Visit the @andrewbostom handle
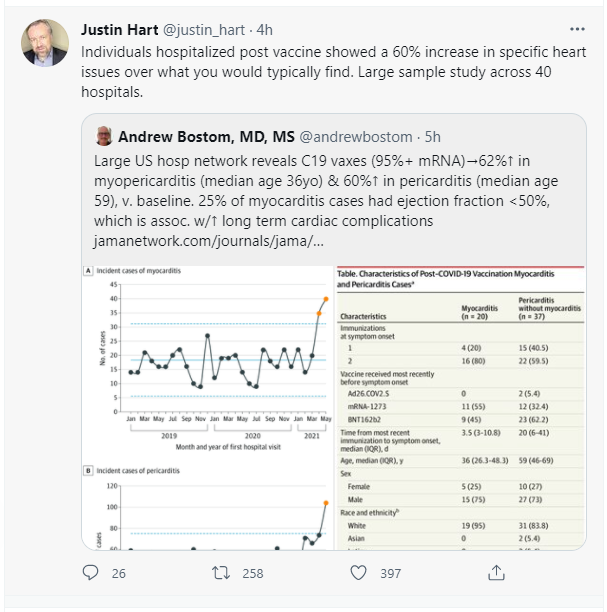 356,137
